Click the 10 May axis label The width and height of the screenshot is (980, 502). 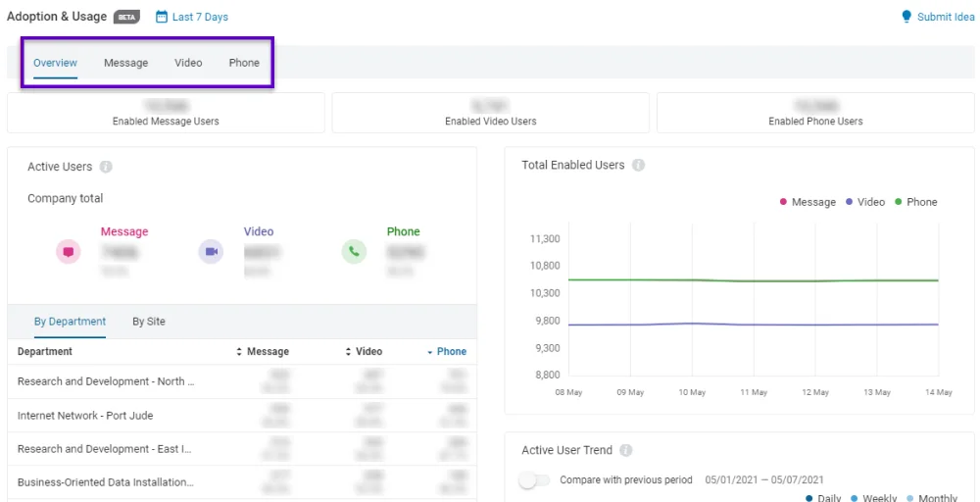click(691, 392)
